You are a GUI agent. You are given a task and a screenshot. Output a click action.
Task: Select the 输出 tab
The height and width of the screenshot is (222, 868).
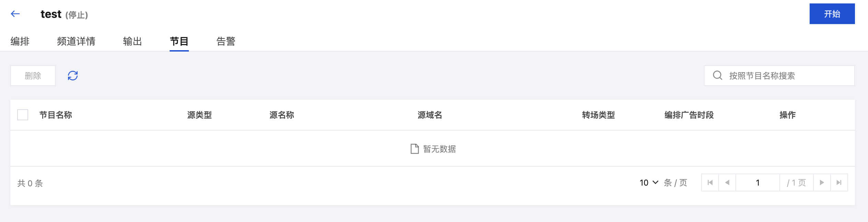click(x=133, y=41)
